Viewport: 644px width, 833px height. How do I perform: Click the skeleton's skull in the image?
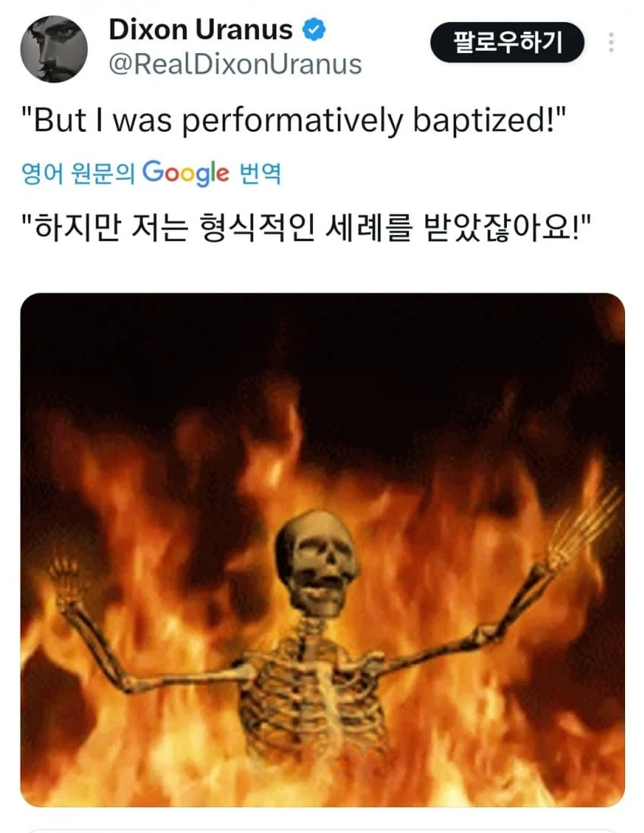[x=317, y=562]
